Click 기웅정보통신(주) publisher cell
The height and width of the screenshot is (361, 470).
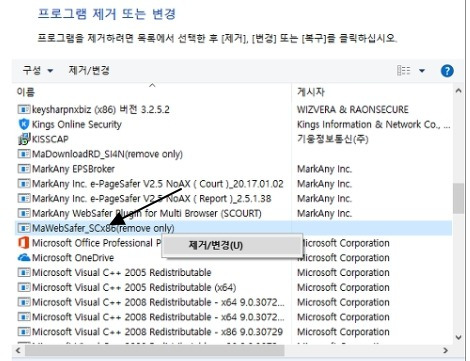[333, 139]
